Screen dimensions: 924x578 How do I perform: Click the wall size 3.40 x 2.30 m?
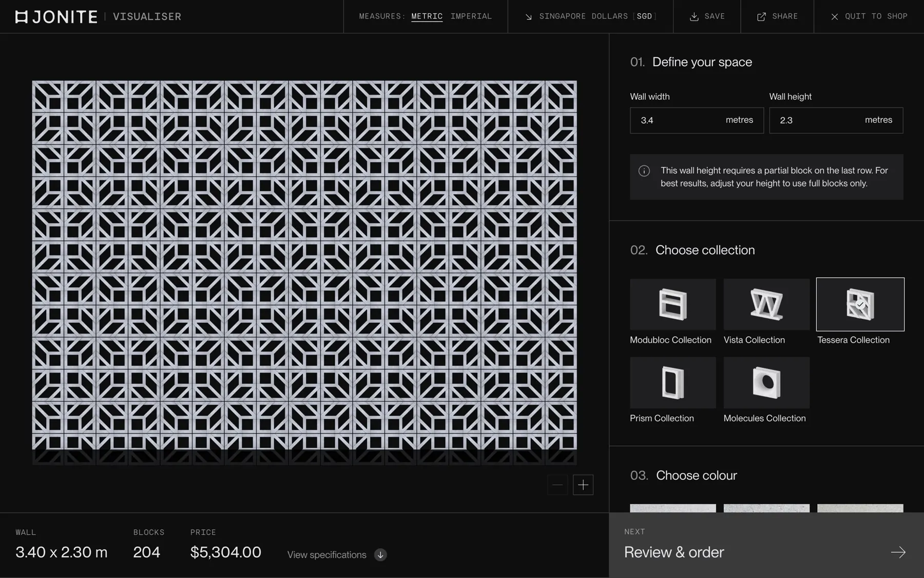coord(62,552)
